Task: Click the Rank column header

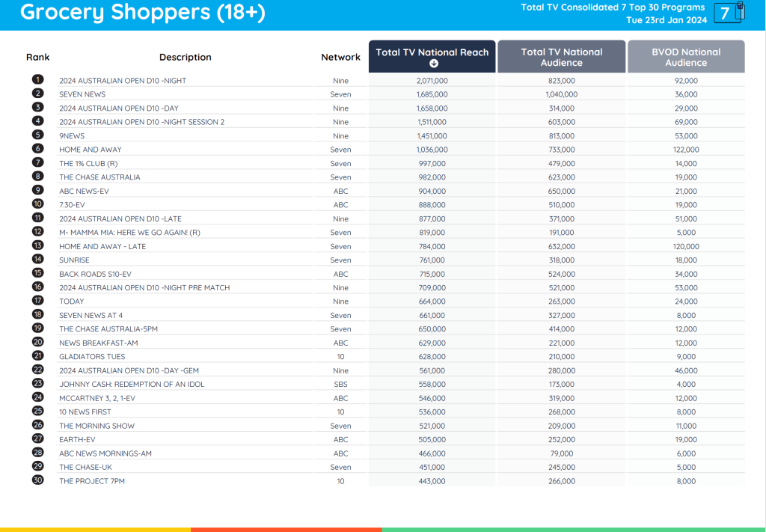Action: click(37, 57)
